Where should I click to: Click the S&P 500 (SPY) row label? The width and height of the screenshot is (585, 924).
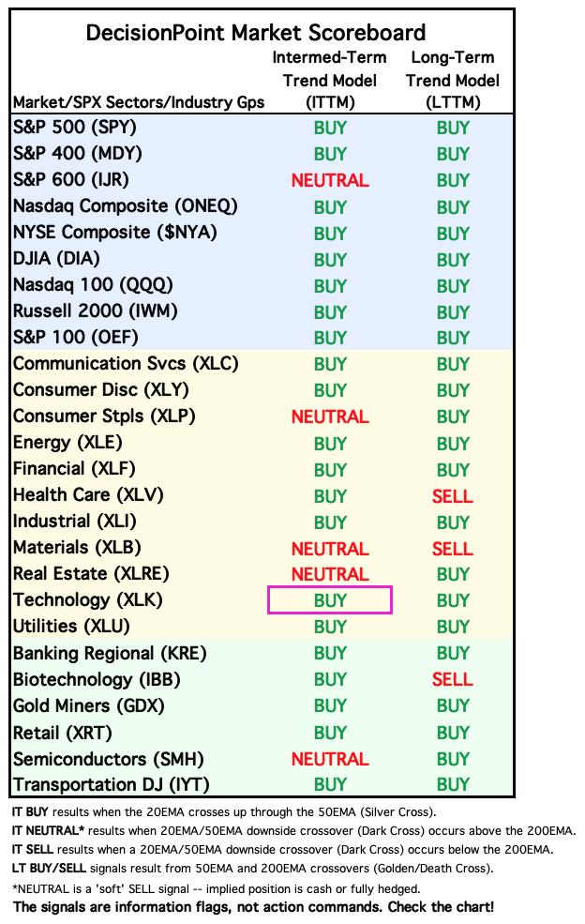(75, 128)
